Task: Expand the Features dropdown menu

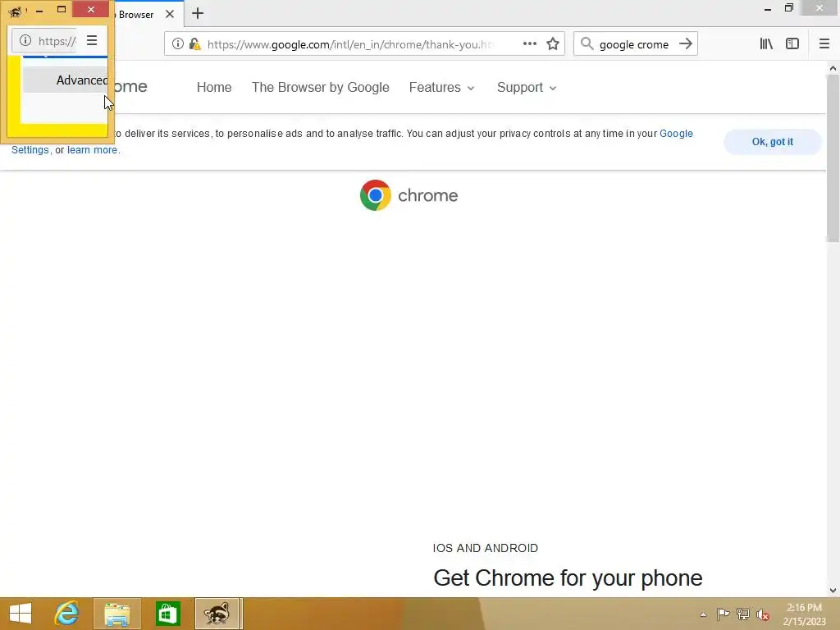Action: coord(441,87)
